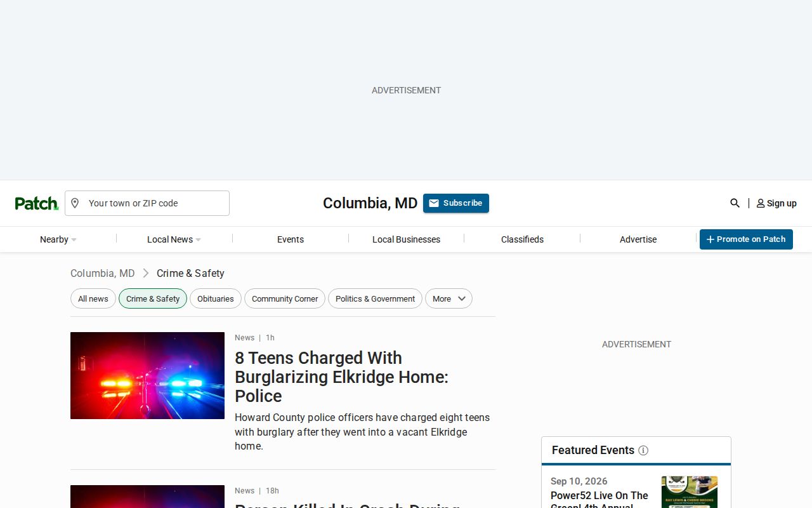Open the Power52 event thumbnail

point(690,492)
